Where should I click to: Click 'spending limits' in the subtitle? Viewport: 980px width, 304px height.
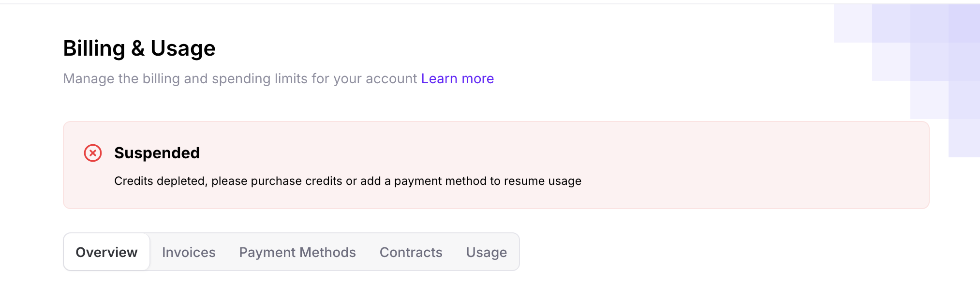(258, 78)
